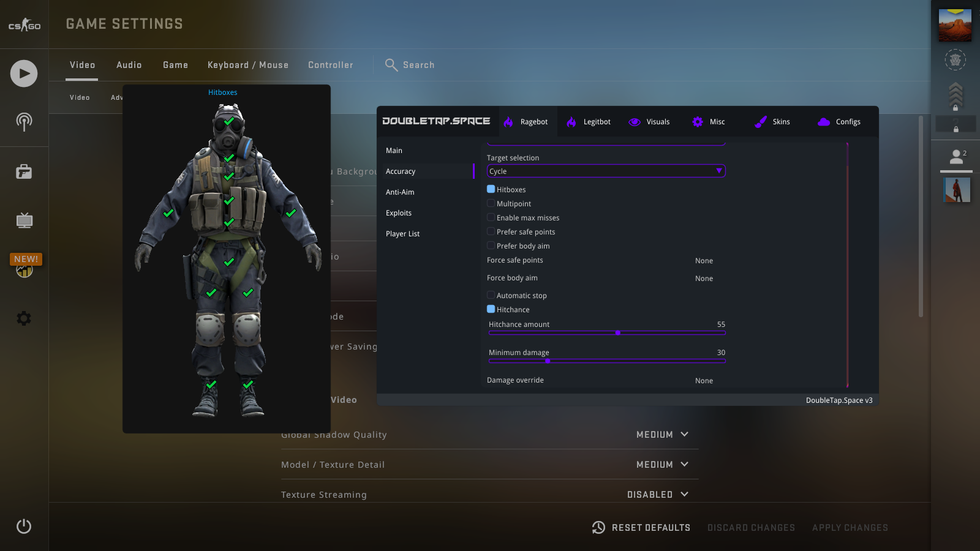The image size is (980, 551).
Task: Click the Reset Defaults clock icon
Action: tap(598, 527)
